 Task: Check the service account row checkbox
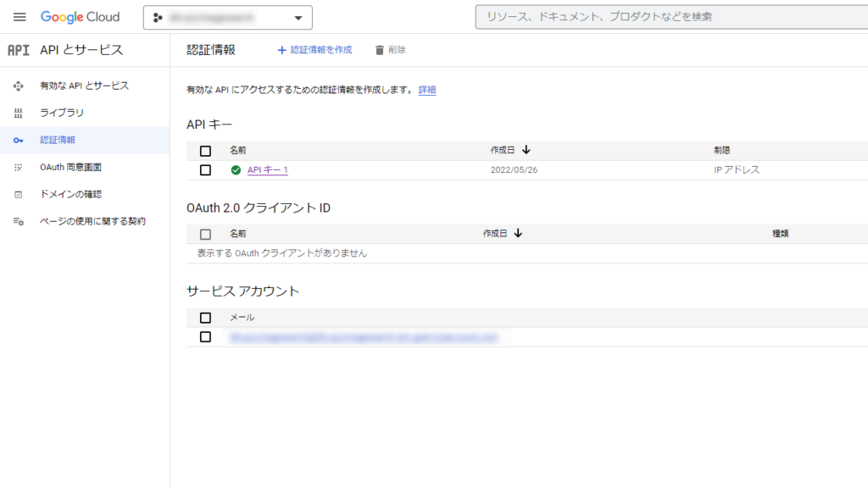click(x=204, y=335)
